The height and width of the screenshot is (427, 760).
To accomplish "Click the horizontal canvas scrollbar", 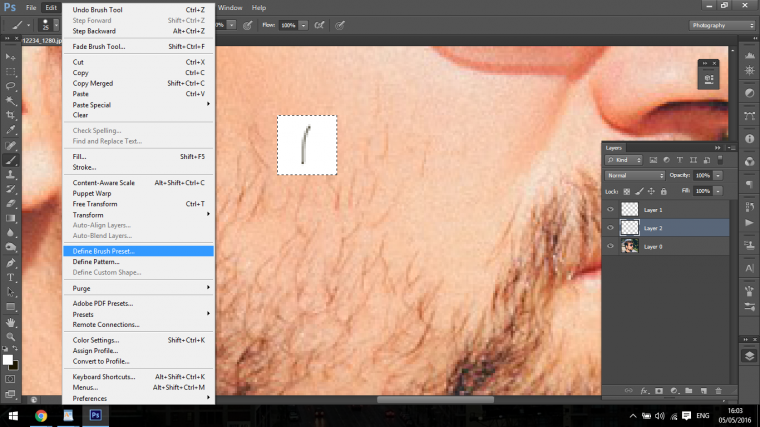I will tap(435, 399).
